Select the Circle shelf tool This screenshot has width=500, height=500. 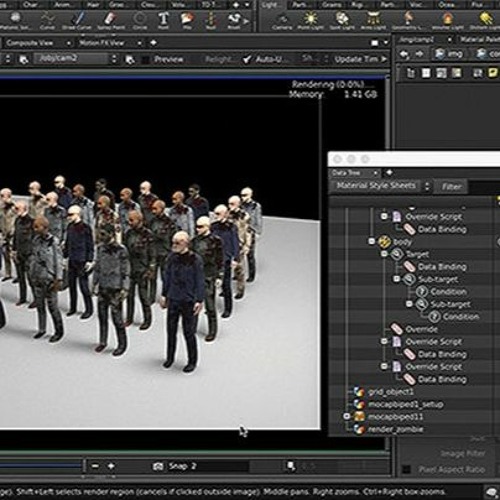click(140, 21)
